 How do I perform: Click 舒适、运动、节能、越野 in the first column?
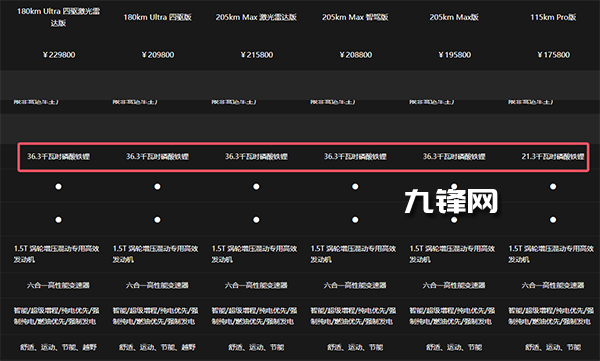pyautogui.click(x=58, y=348)
